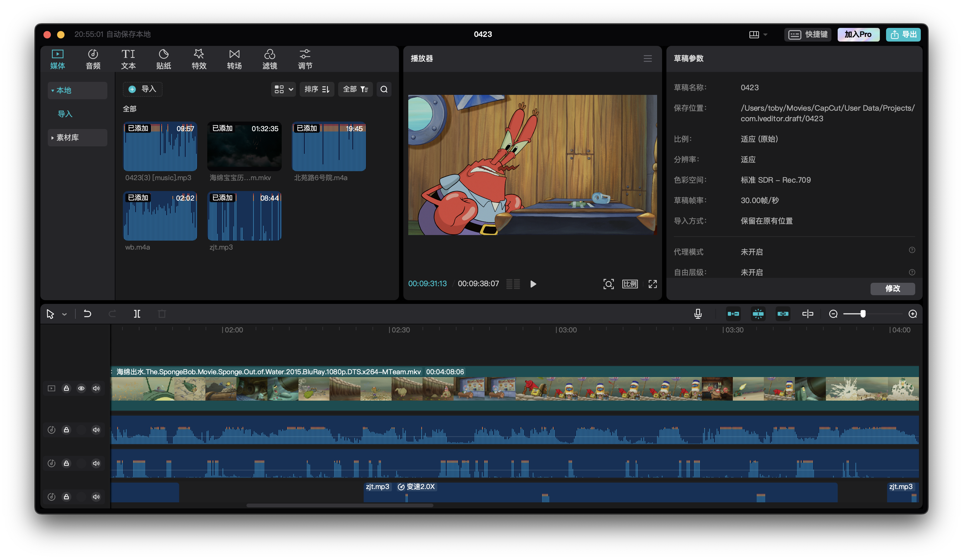Viewport: 963px width, 560px height.
Task: Show help for 自由层级 free layer
Action: (912, 272)
